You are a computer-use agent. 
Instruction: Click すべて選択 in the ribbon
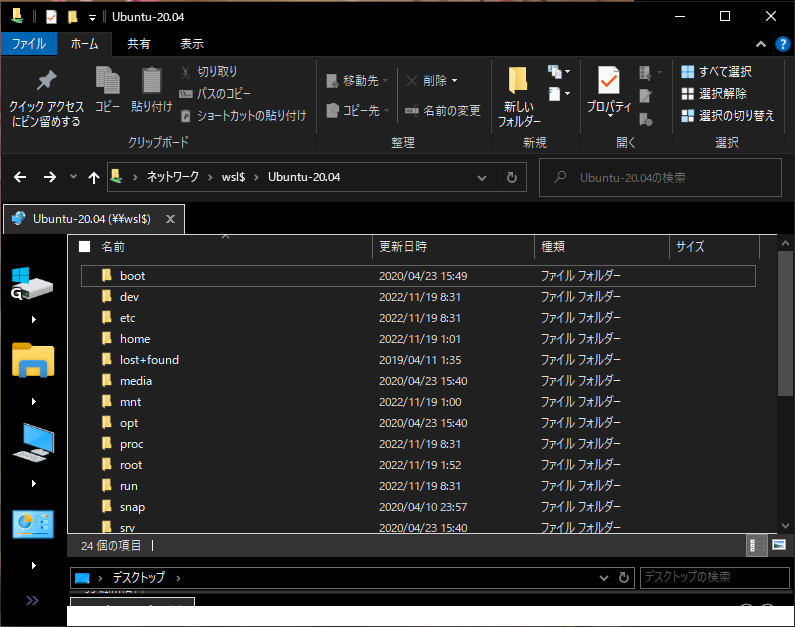click(x=716, y=72)
